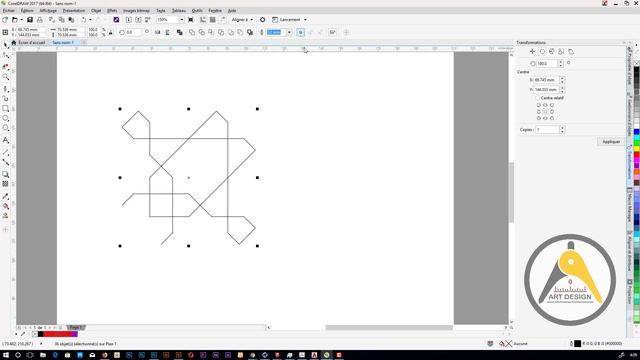Select the Connector tool
This screenshot has width=640, height=360.
tap(6, 162)
